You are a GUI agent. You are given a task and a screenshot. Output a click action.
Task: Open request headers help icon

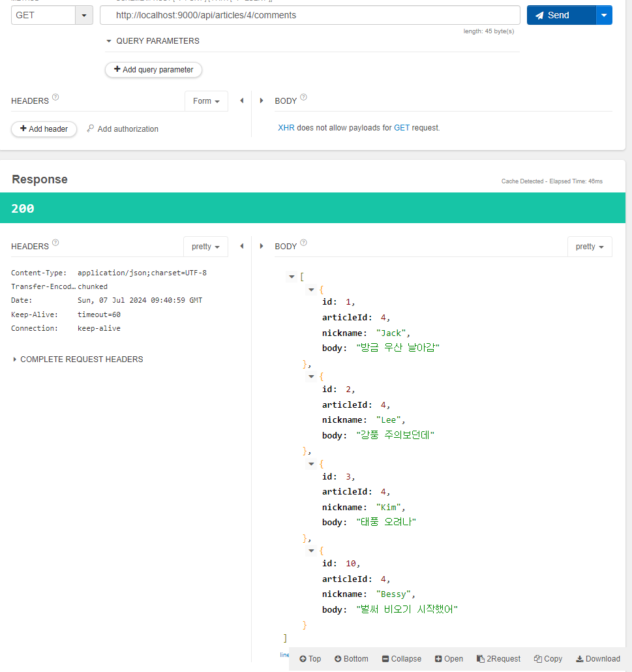pyautogui.click(x=55, y=97)
